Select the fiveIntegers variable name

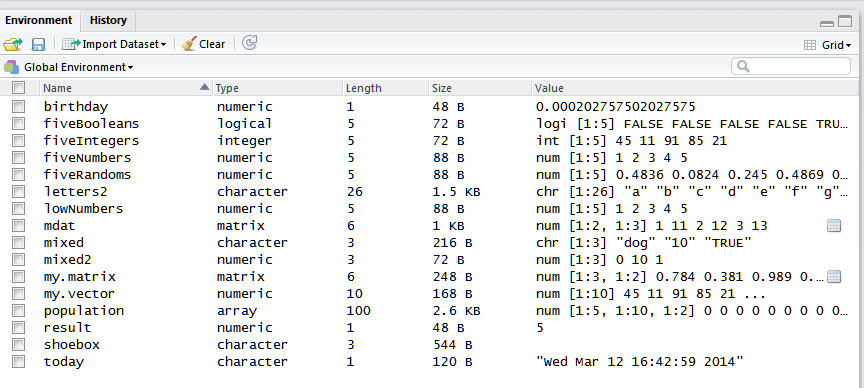(x=91, y=141)
